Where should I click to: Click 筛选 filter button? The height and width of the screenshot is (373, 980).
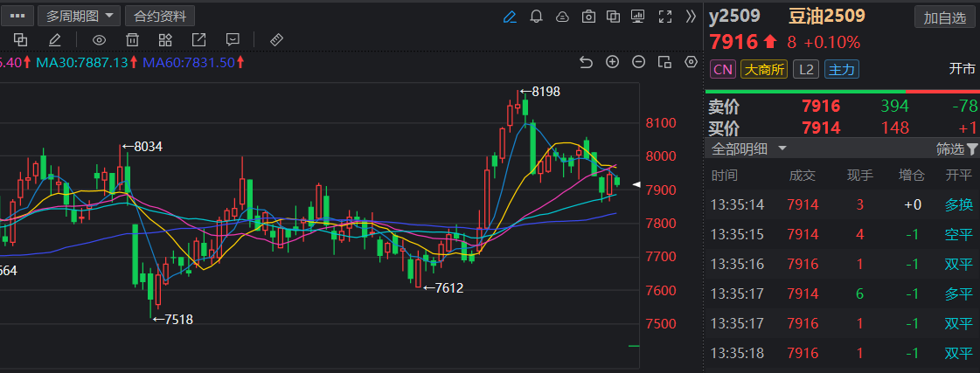tap(956, 149)
